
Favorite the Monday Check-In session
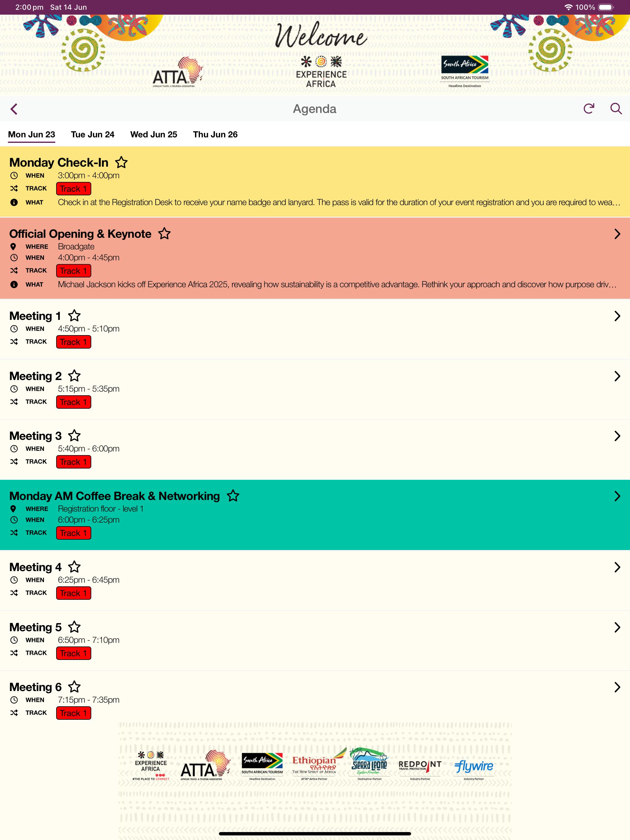[121, 162]
